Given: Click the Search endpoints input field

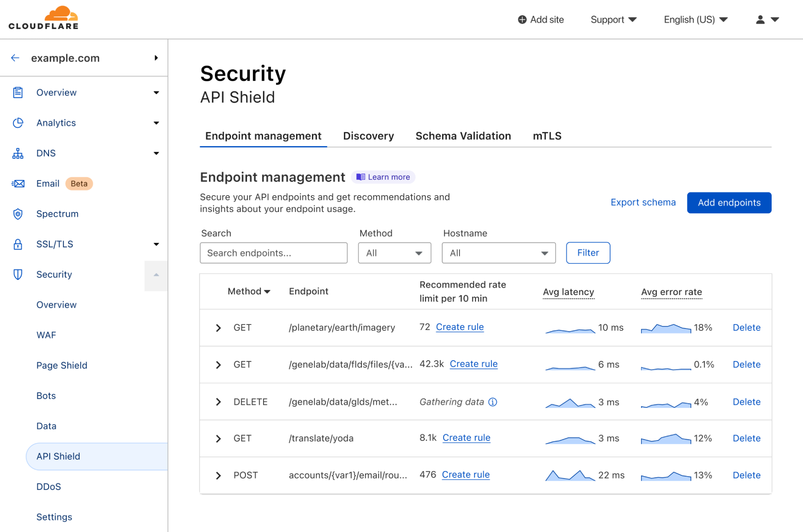Looking at the screenshot, I should click(x=274, y=253).
